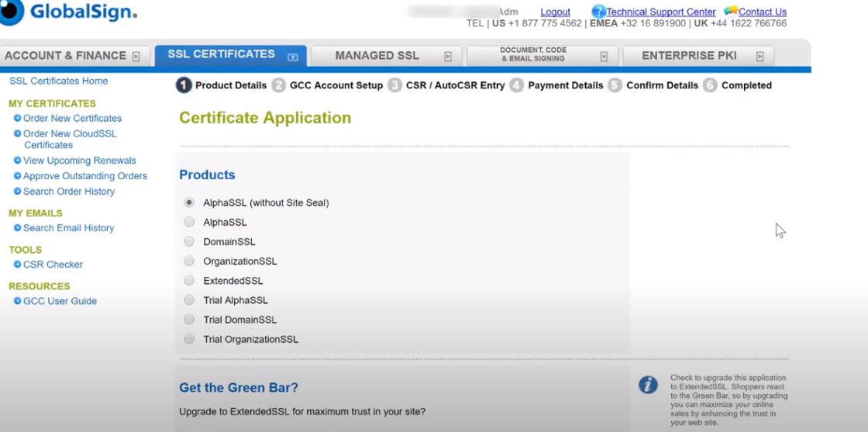Viewport: 868px width, 432px height.
Task: Click the Payment Details step label
Action: (x=566, y=85)
